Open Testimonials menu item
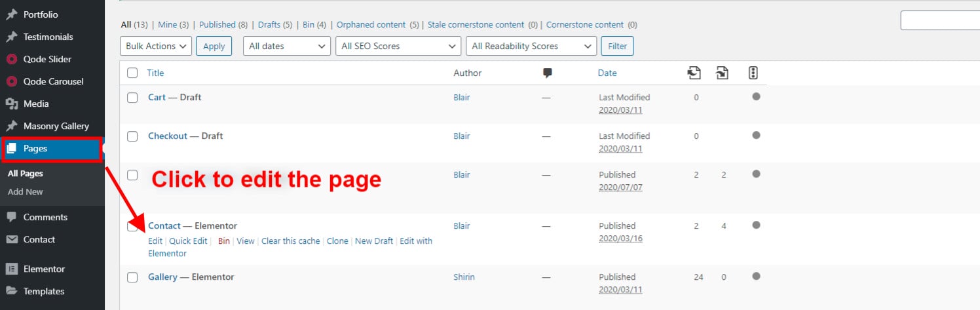Image resolution: width=980 pixels, height=310 pixels. click(x=48, y=37)
